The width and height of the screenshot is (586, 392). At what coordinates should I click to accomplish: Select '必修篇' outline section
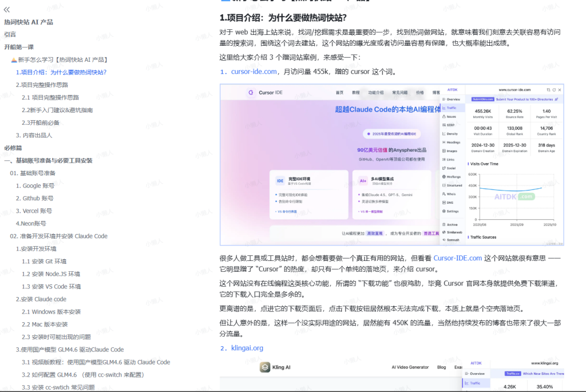13,148
